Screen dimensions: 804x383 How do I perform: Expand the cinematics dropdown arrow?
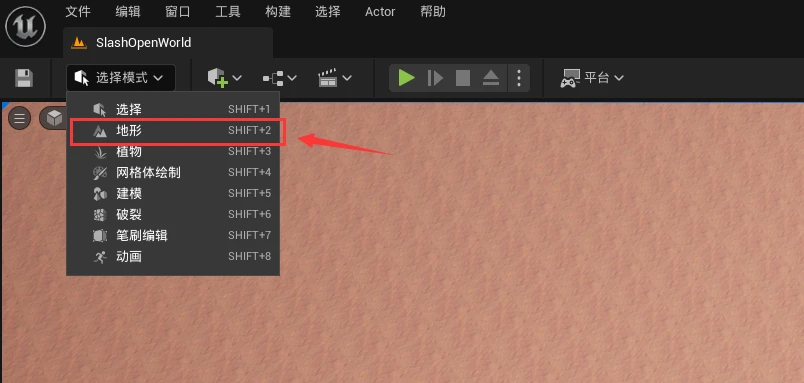click(x=347, y=78)
